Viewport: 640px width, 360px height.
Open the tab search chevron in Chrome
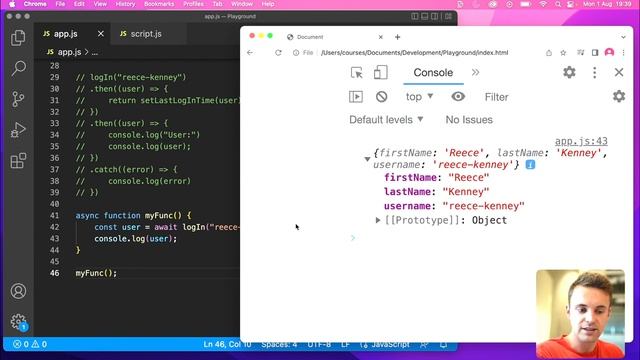tap(623, 37)
